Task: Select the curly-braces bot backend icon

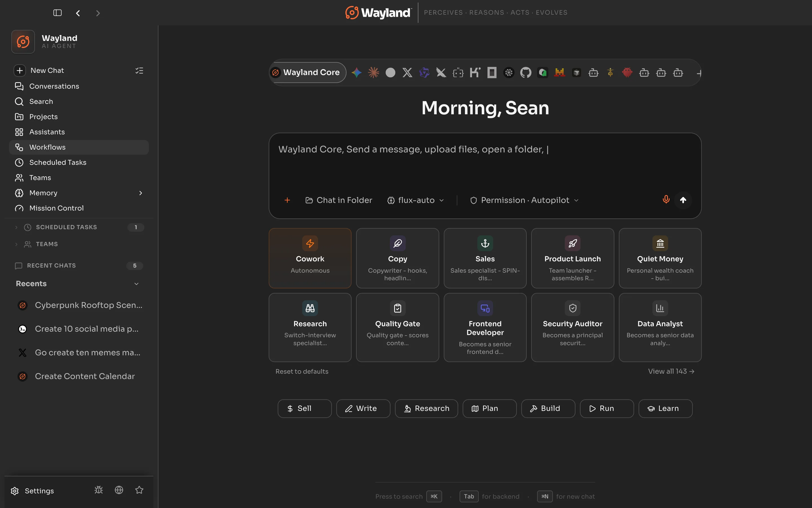Action: point(458,73)
